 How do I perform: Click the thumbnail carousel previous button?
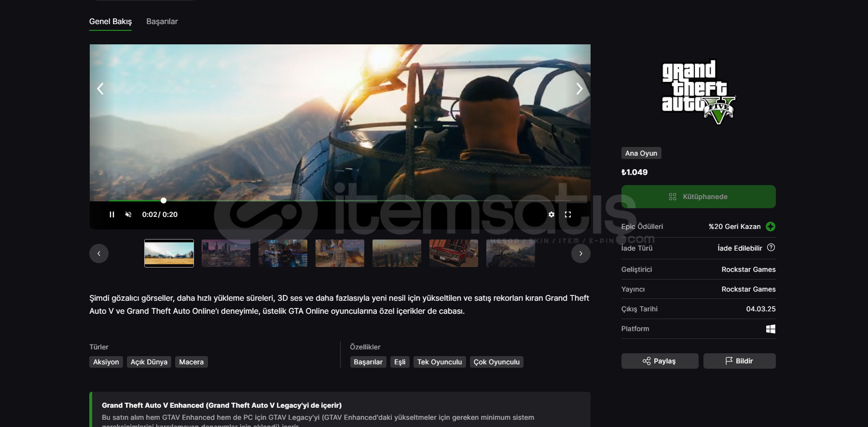[99, 254]
